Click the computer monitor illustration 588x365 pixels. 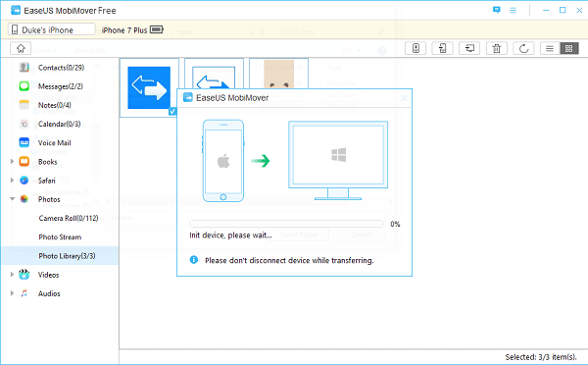pos(338,160)
